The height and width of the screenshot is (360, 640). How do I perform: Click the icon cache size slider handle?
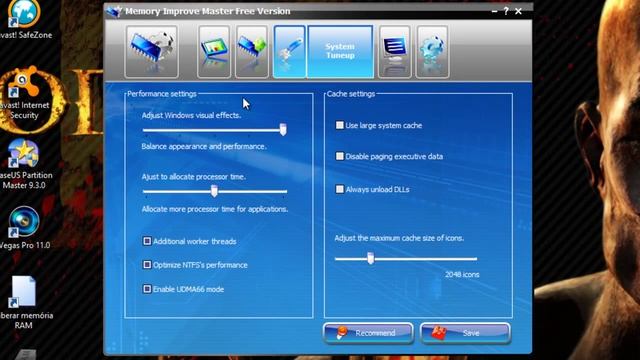coord(370,258)
